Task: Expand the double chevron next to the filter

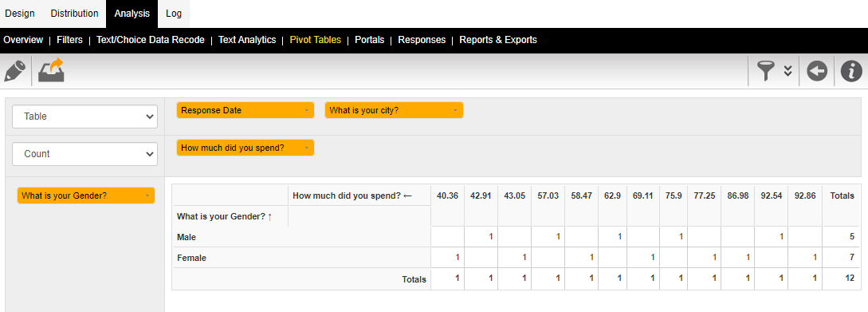Action: [788, 72]
